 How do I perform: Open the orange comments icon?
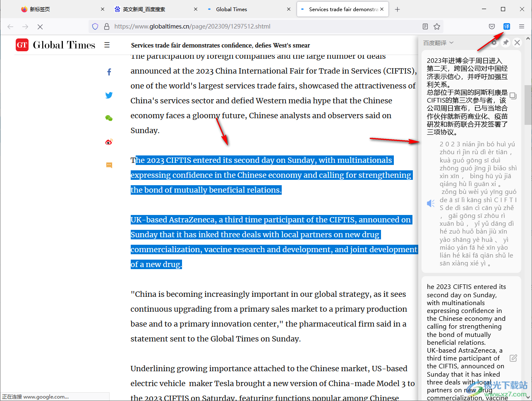109,165
